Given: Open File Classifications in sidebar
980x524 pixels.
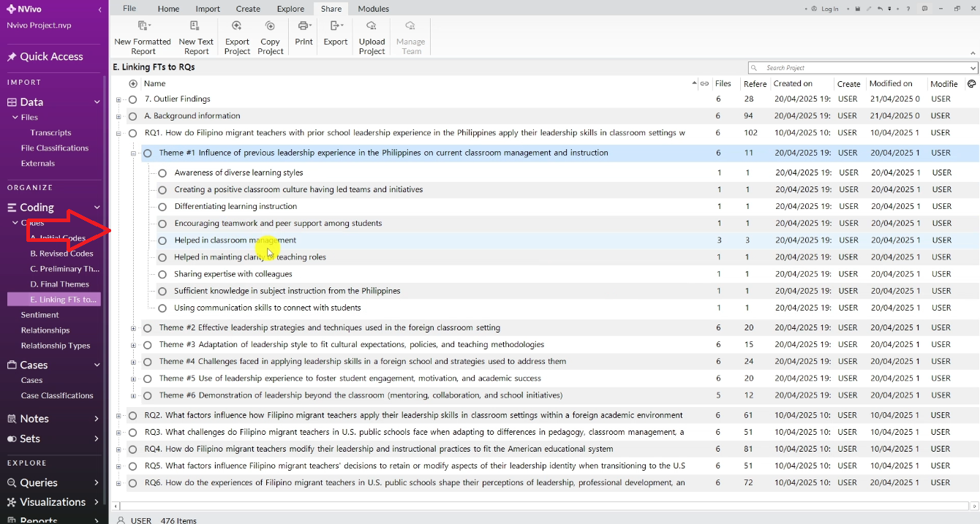Looking at the screenshot, I should 55,148.
